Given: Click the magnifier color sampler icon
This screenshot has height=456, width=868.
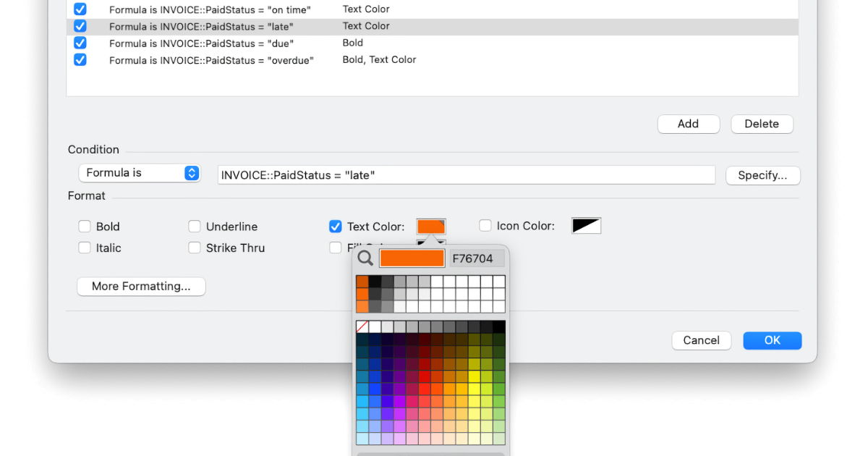Looking at the screenshot, I should tap(366, 258).
